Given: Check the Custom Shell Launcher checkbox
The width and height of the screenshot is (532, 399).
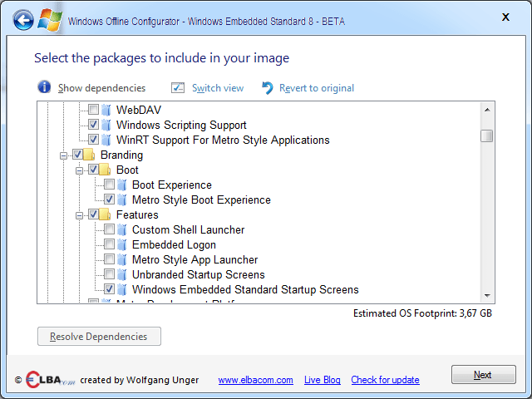Looking at the screenshot, I should click(109, 229).
